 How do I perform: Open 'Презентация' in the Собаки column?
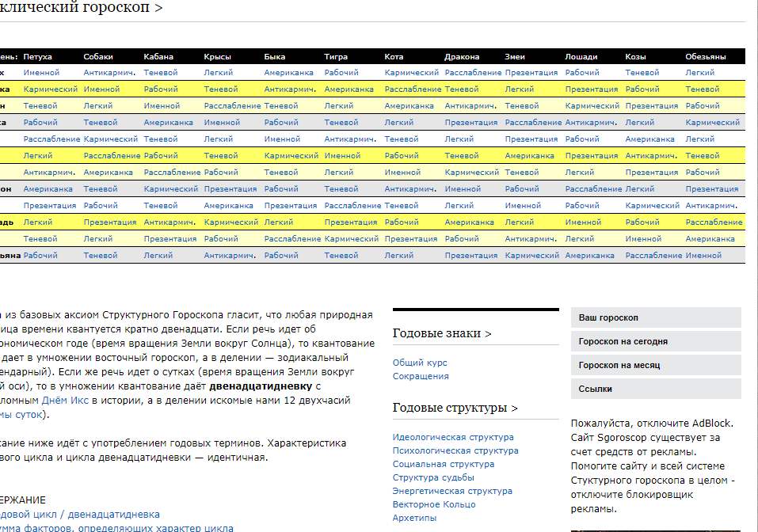click(x=110, y=222)
